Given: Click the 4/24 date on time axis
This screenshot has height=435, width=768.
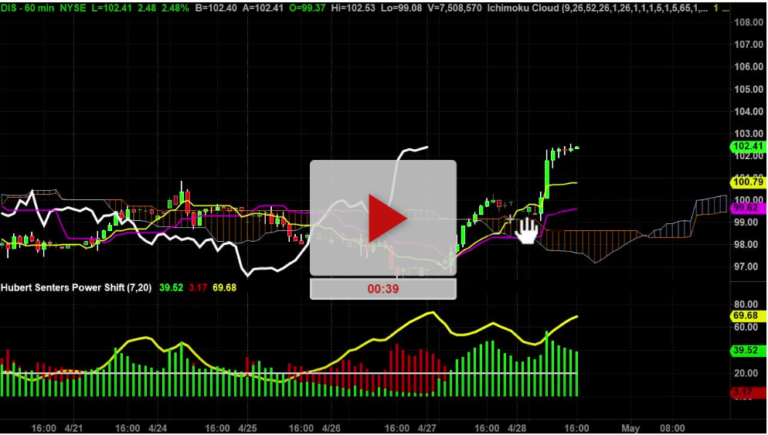Looking at the screenshot, I should pos(157,426).
